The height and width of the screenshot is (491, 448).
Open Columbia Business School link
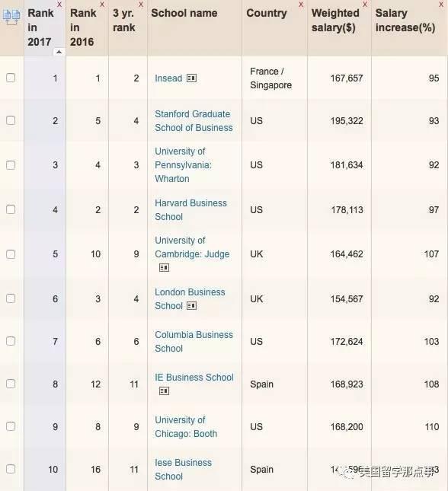pyautogui.click(x=194, y=341)
